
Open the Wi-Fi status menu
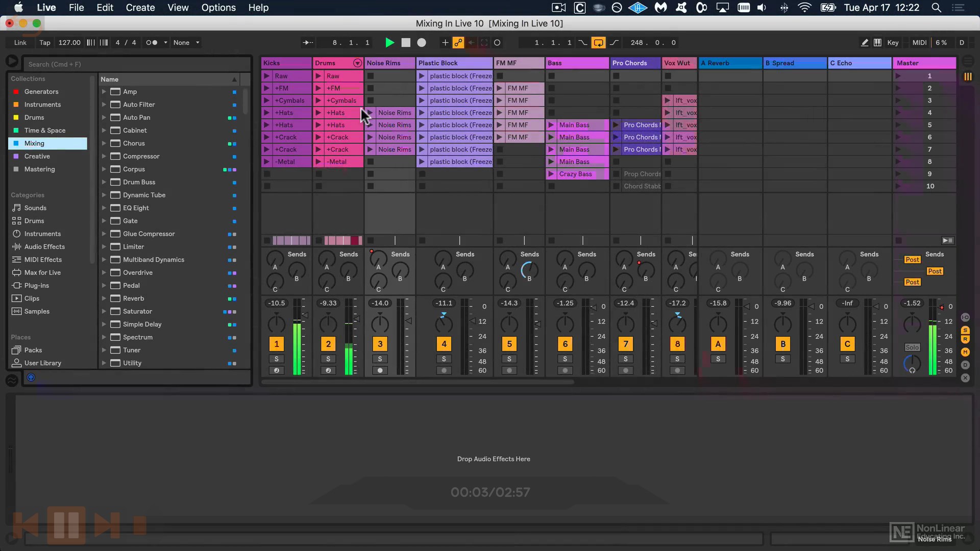[804, 8]
